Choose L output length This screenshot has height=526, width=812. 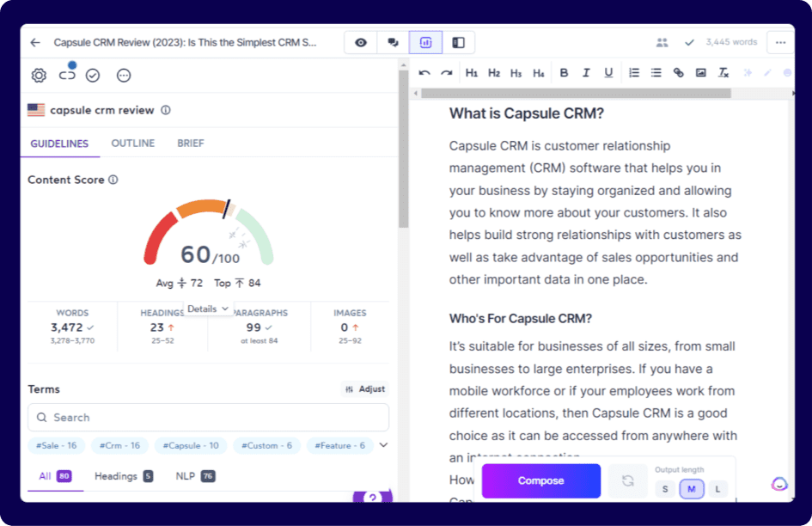click(x=717, y=489)
